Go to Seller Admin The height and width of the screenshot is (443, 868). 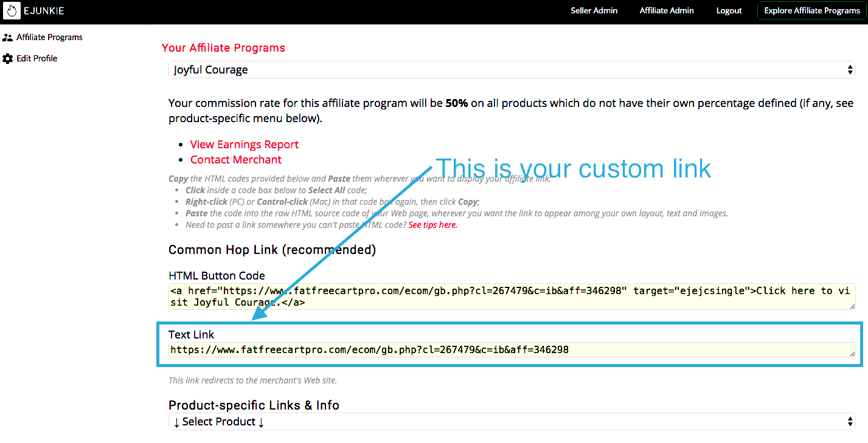[x=594, y=10]
